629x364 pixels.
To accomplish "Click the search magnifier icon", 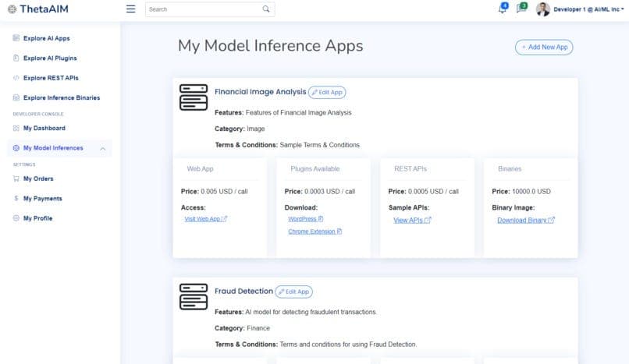I will click(266, 9).
